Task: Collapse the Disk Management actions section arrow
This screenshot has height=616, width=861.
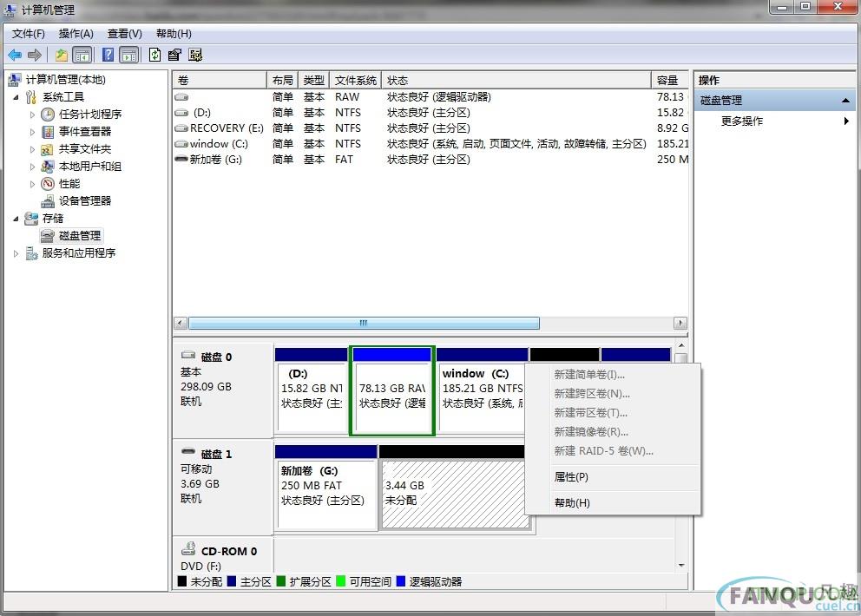Action: (x=845, y=101)
